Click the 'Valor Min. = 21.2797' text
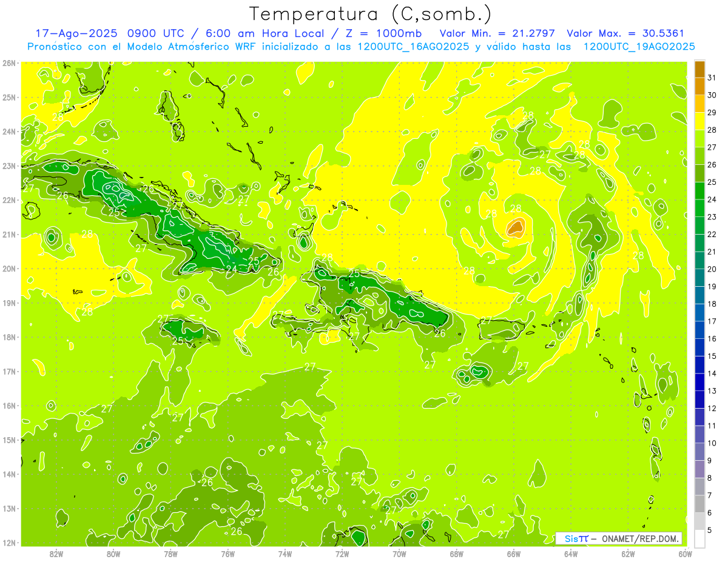The image size is (728, 562). [x=498, y=33]
